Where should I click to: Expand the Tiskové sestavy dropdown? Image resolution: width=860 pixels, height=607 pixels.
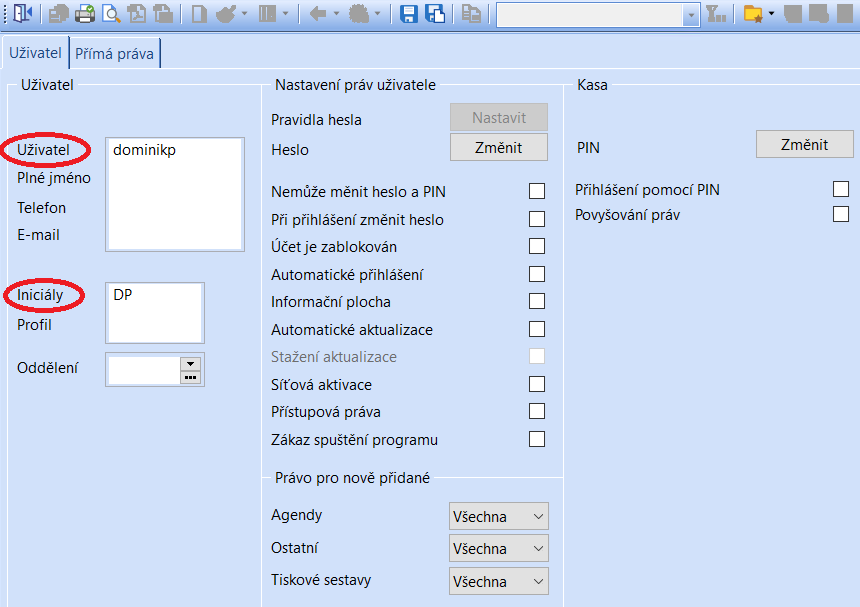[x=499, y=581]
